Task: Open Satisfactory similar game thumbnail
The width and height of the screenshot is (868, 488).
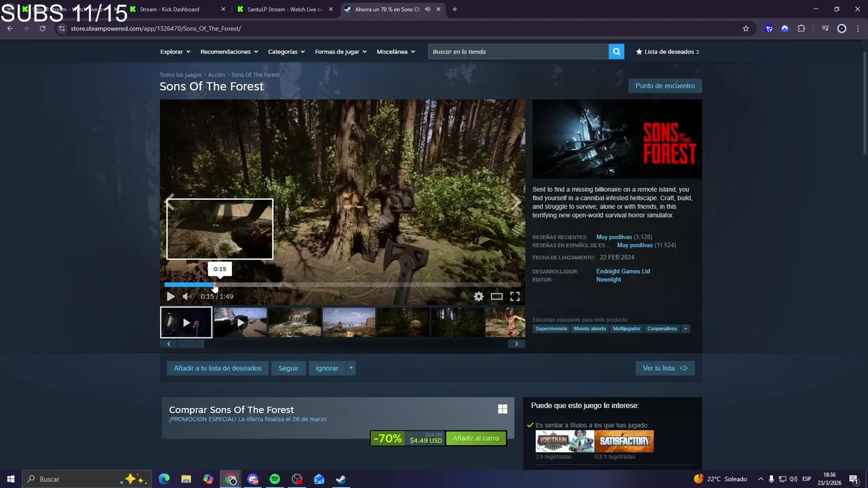Action: point(625,441)
